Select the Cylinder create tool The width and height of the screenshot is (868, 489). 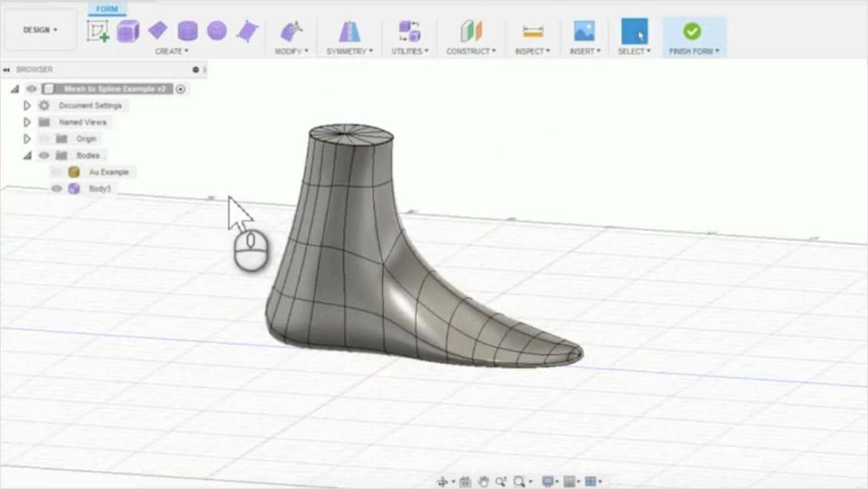coord(186,30)
